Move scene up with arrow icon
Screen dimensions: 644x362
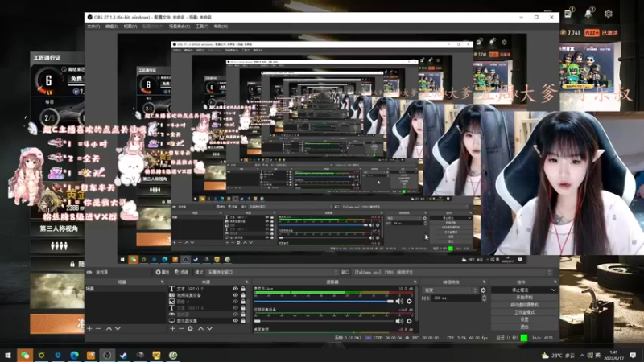tap(109, 329)
